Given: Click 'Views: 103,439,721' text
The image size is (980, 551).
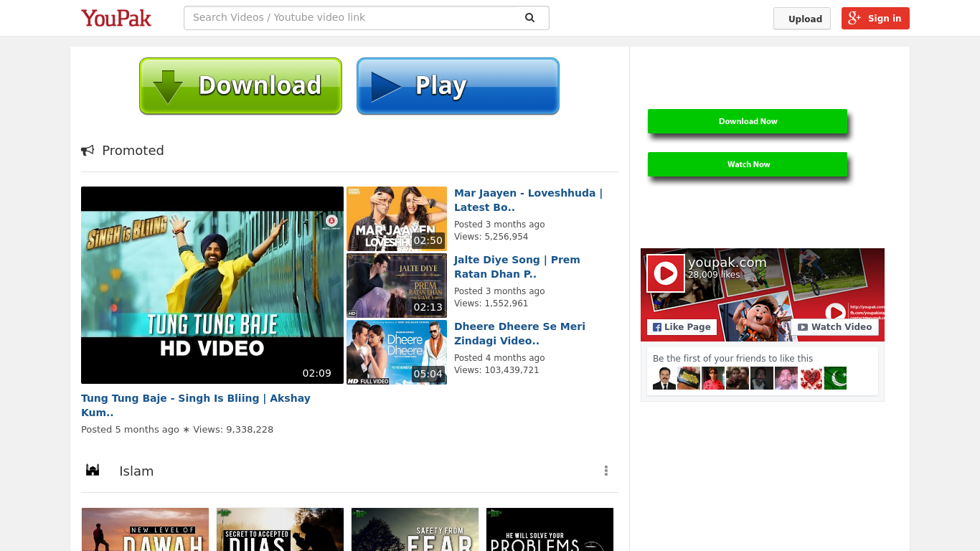Looking at the screenshot, I should [x=496, y=370].
